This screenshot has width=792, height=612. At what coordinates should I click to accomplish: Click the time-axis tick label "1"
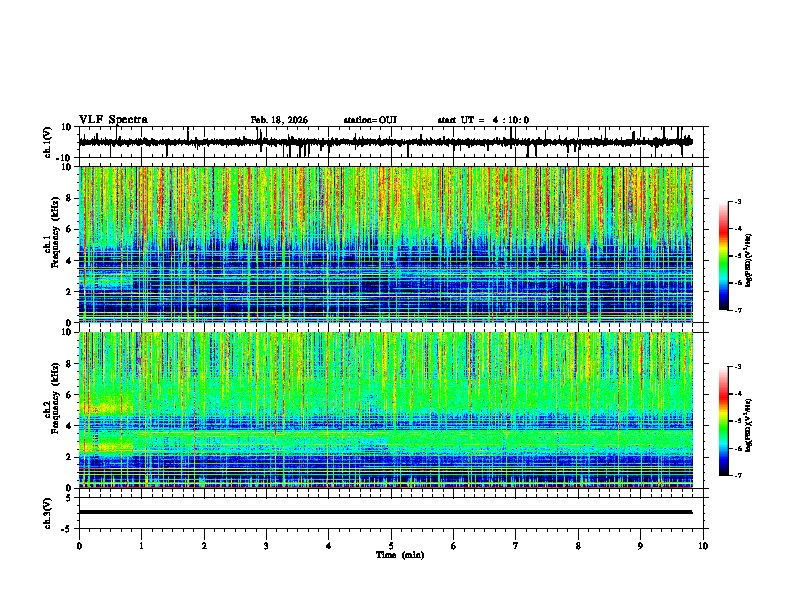point(141,546)
